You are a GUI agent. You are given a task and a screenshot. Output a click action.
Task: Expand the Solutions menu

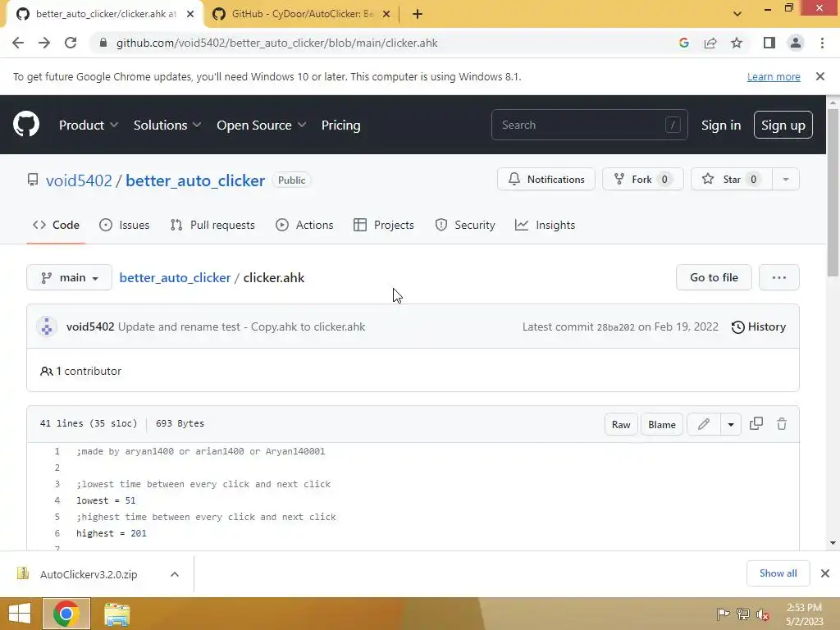[x=167, y=125]
